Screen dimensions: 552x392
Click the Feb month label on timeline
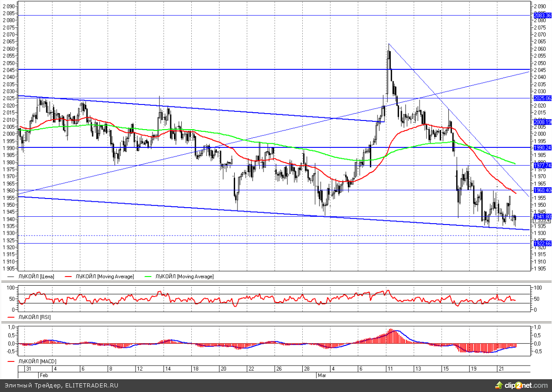point(44,375)
